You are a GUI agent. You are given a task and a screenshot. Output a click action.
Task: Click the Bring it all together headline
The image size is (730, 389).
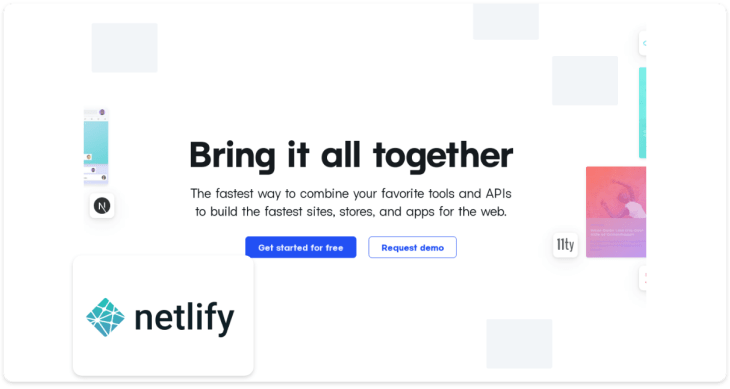[351, 155]
